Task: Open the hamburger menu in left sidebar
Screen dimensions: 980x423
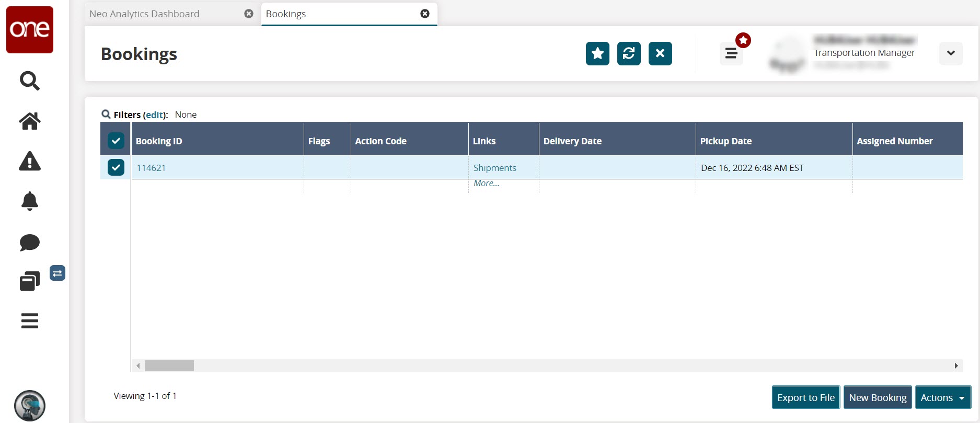Action: click(x=29, y=321)
